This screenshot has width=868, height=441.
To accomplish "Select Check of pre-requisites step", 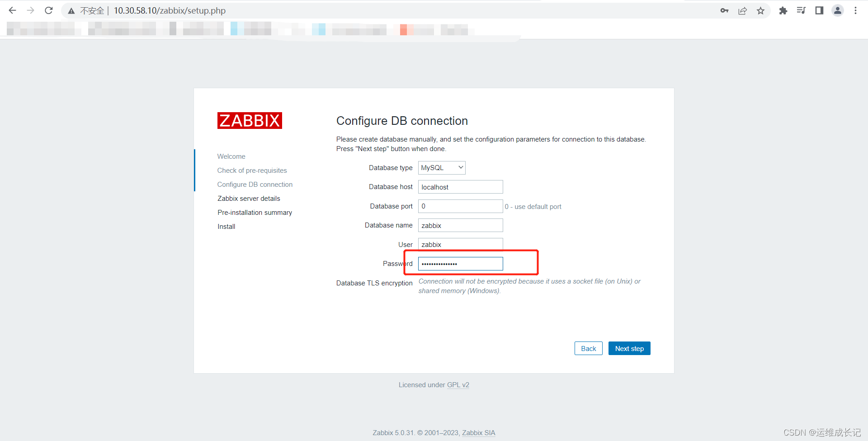I will 252,171.
